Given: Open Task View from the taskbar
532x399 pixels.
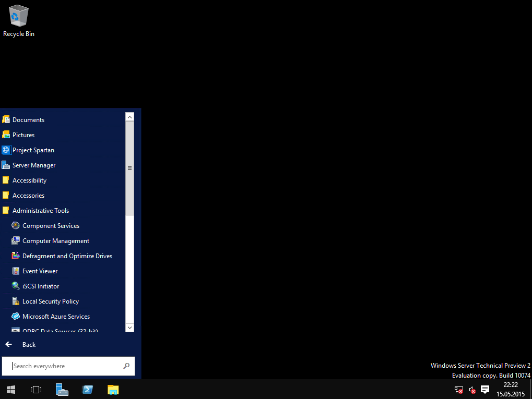Looking at the screenshot, I should coord(36,390).
